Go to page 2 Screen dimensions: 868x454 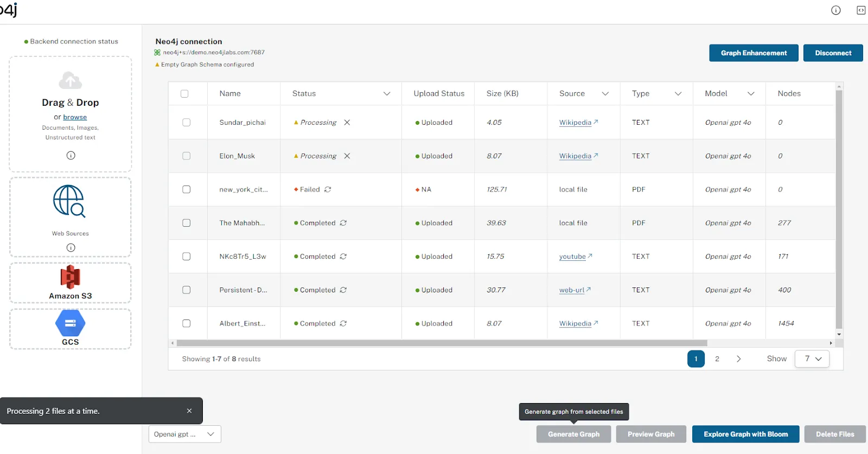tap(717, 359)
